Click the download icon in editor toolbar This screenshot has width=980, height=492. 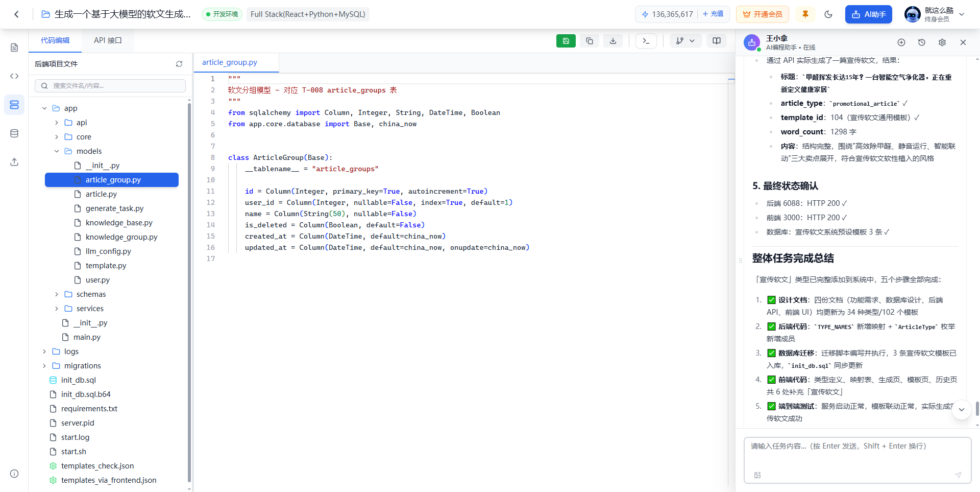tap(613, 41)
